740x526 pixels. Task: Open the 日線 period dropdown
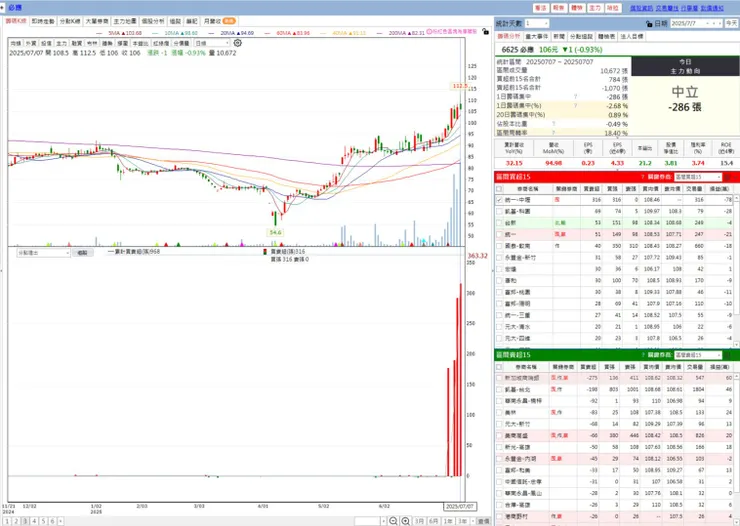click(x=212, y=43)
